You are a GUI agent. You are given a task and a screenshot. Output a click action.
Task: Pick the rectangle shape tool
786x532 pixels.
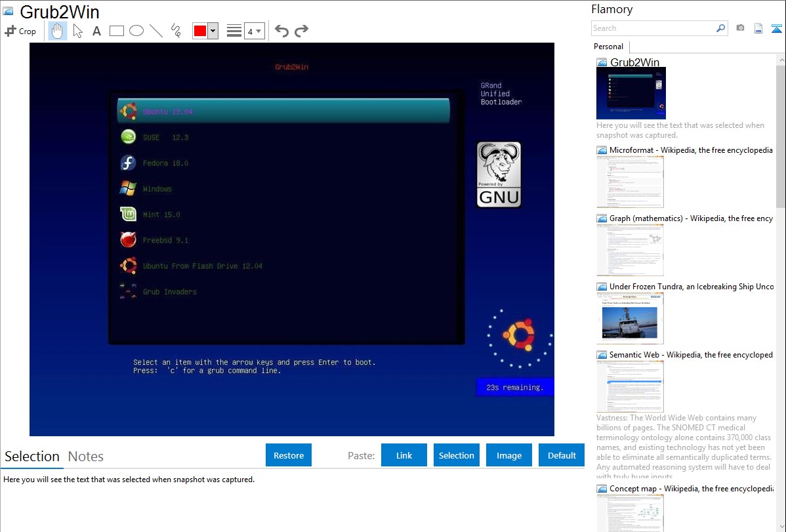116,31
